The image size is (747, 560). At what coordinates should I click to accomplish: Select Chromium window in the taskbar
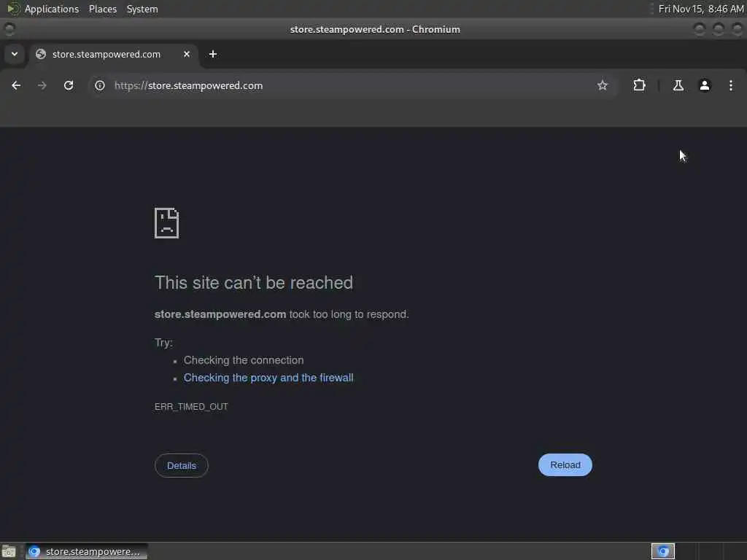click(x=87, y=551)
